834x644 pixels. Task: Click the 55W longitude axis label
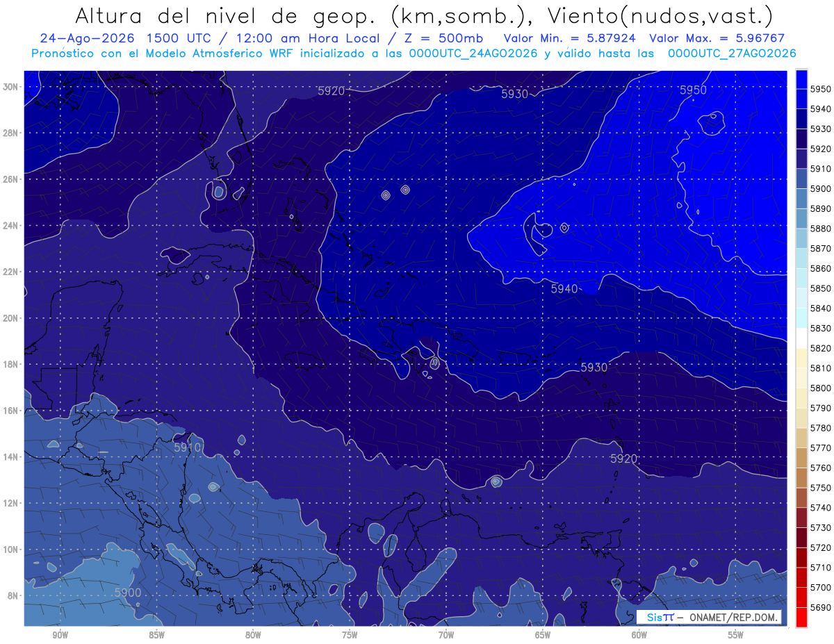735,635
